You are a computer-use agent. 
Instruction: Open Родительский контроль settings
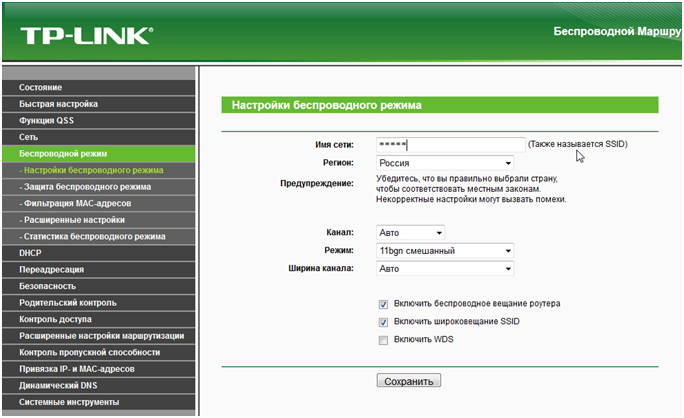pyautogui.click(x=67, y=302)
